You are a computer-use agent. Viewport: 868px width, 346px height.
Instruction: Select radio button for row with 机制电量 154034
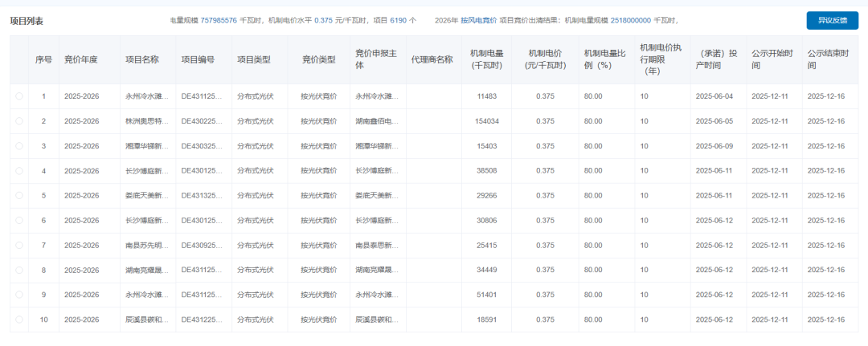19,121
